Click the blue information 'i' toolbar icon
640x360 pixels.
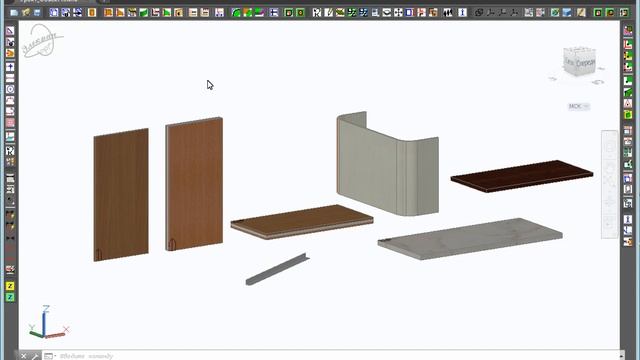[462, 13]
